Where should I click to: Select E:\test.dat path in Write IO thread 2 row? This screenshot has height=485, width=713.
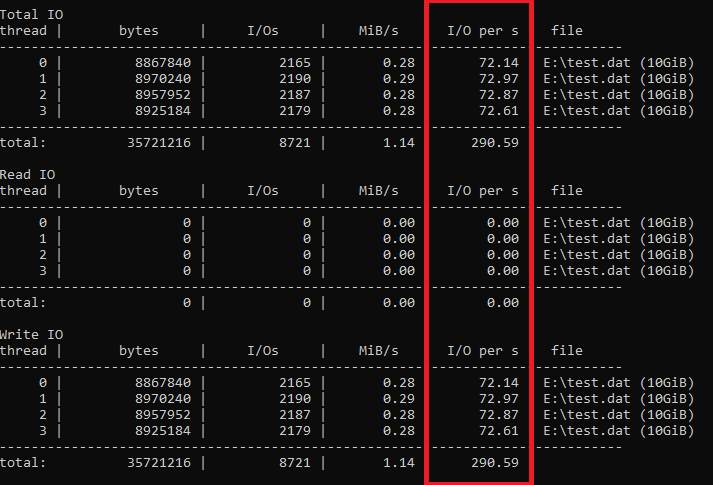click(x=587, y=415)
